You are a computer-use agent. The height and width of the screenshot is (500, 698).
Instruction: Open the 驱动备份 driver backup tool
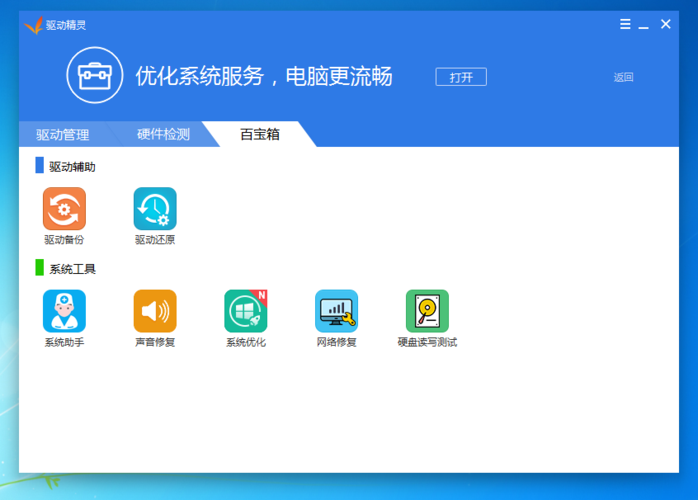(x=64, y=209)
